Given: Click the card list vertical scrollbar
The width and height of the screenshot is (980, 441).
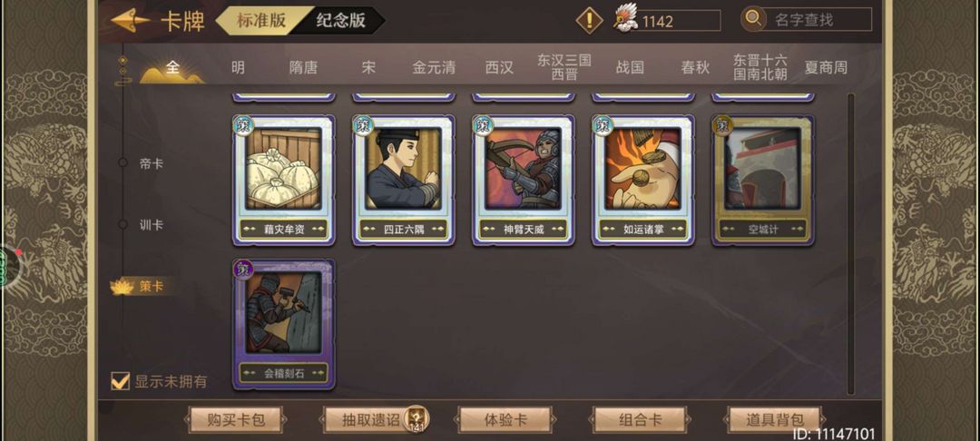Looking at the screenshot, I should click(x=850, y=243).
